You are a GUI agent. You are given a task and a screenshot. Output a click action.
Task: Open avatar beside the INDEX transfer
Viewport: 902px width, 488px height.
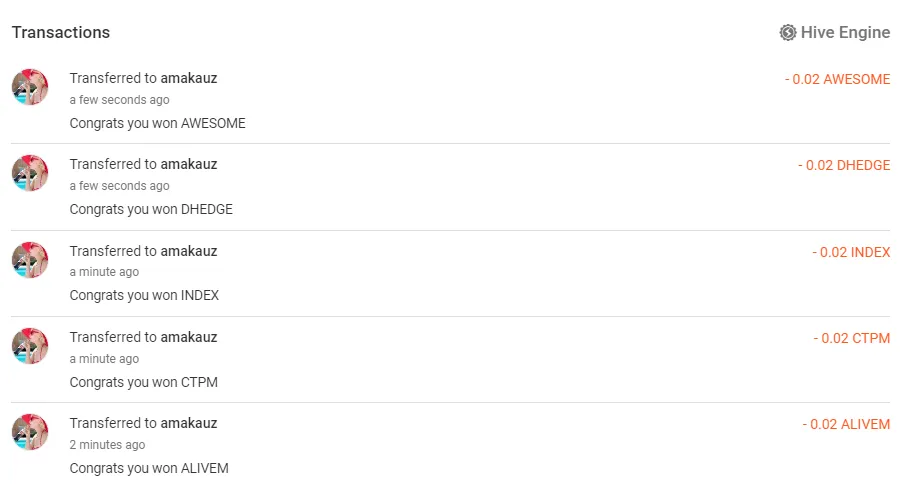coord(30,260)
